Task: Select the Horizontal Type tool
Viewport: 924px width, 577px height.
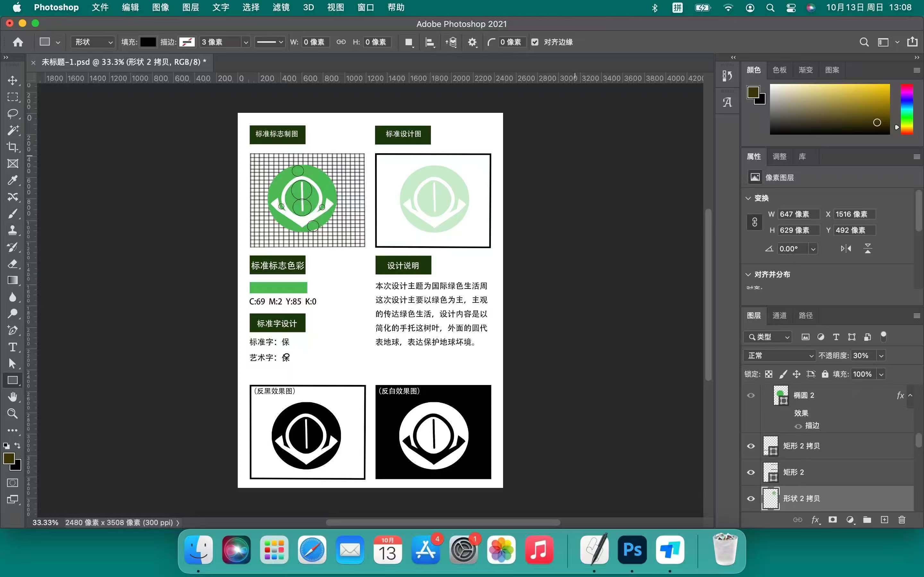Action: pyautogui.click(x=13, y=347)
